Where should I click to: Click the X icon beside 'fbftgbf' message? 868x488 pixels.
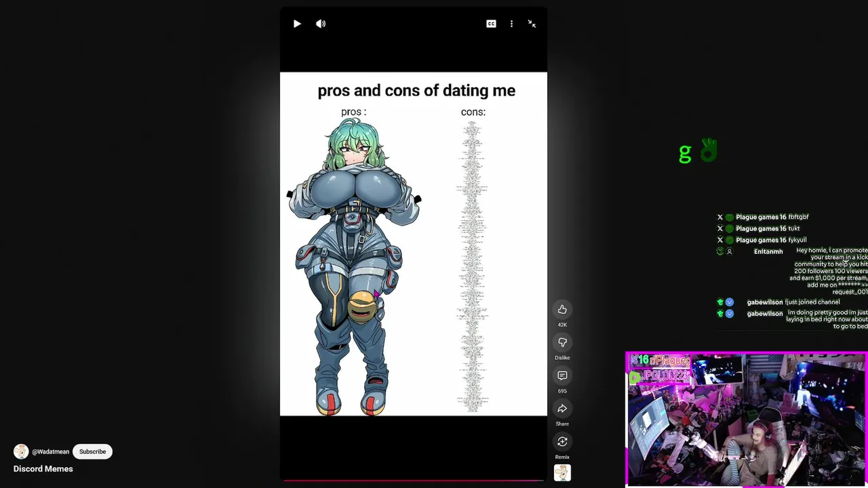pos(720,218)
